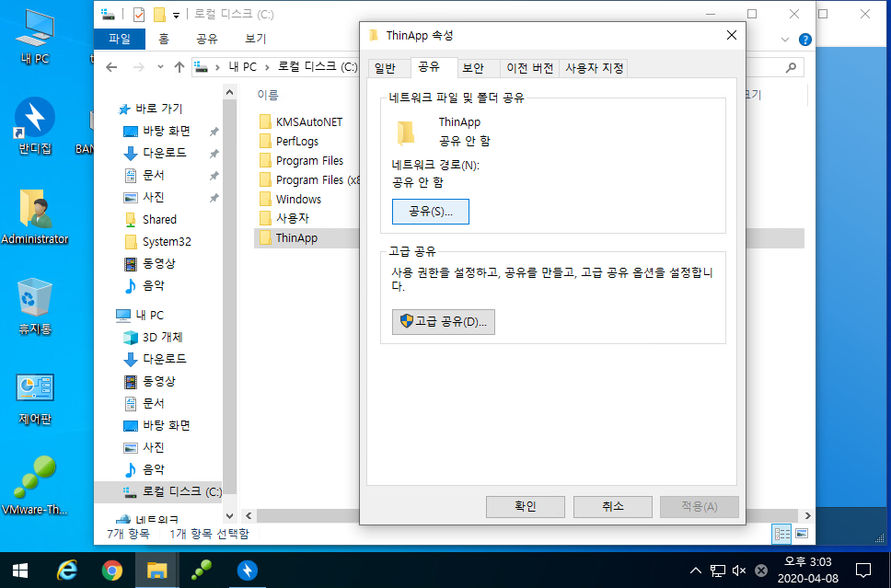
Task: Click the 고급 공유(D)... button
Action: tap(444, 321)
